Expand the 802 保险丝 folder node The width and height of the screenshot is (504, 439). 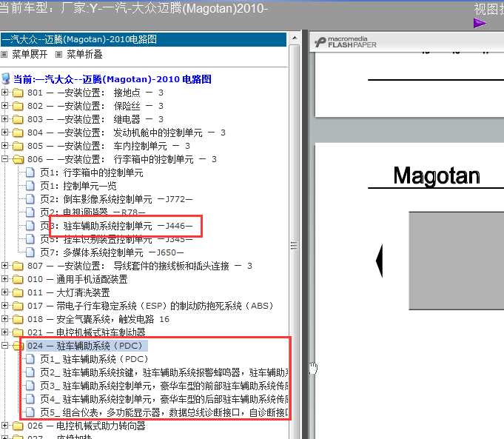4,105
